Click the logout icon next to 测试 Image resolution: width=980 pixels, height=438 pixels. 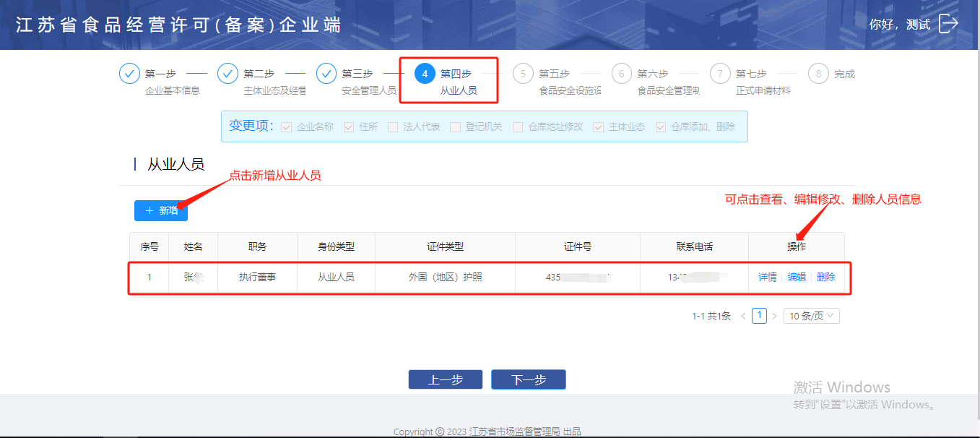point(948,24)
